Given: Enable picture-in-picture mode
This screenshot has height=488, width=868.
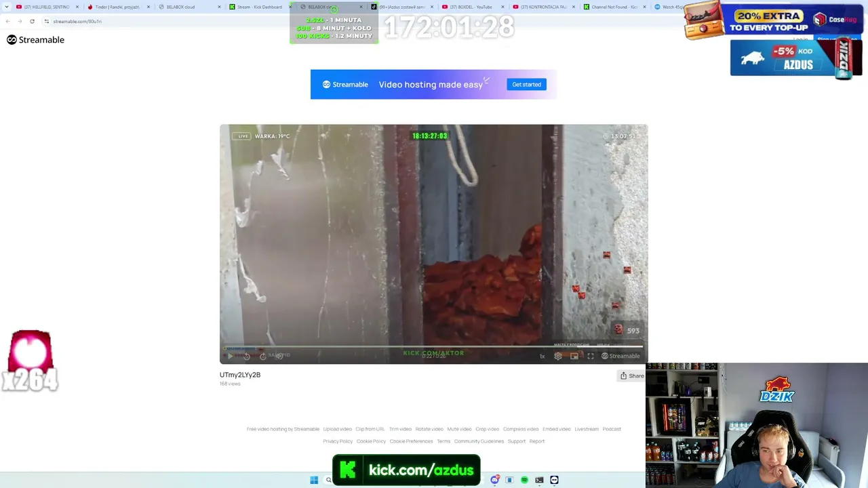Looking at the screenshot, I should pos(574,356).
